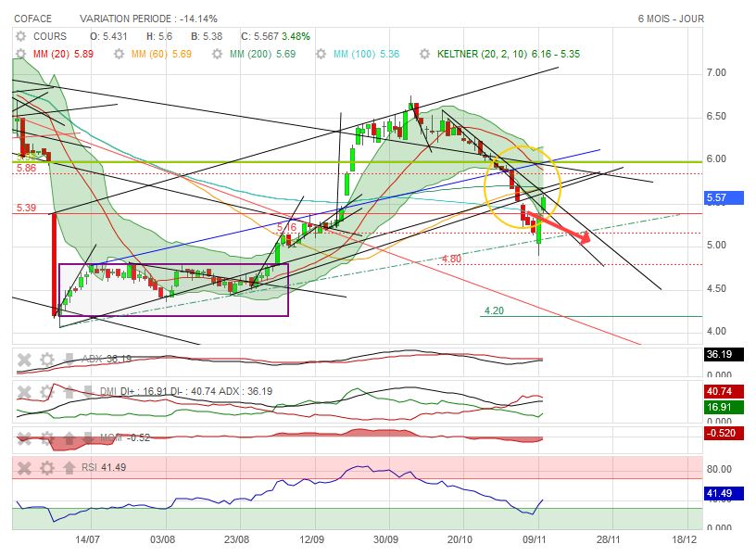Click the black 36.19 ADX value badge
The width and height of the screenshot is (756, 557).
[x=724, y=354]
